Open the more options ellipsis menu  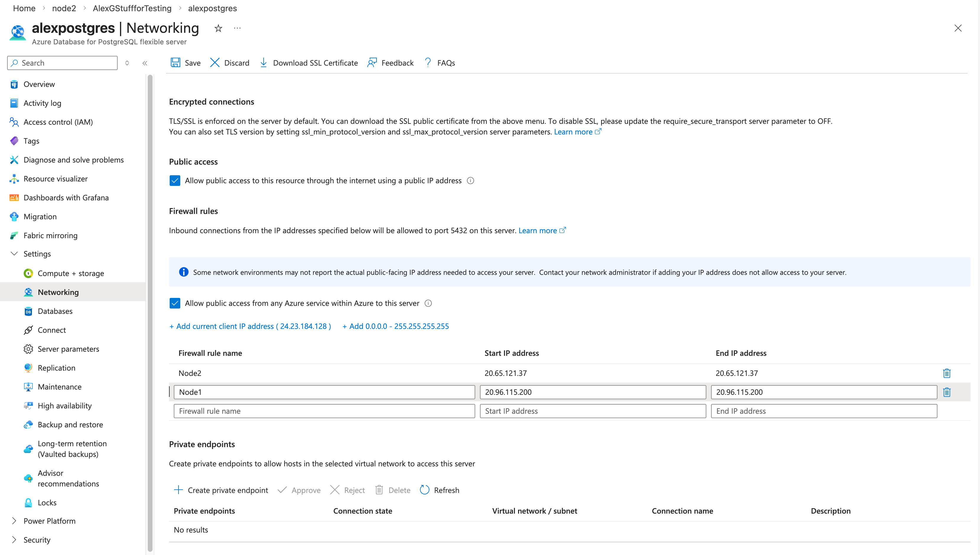point(237,28)
